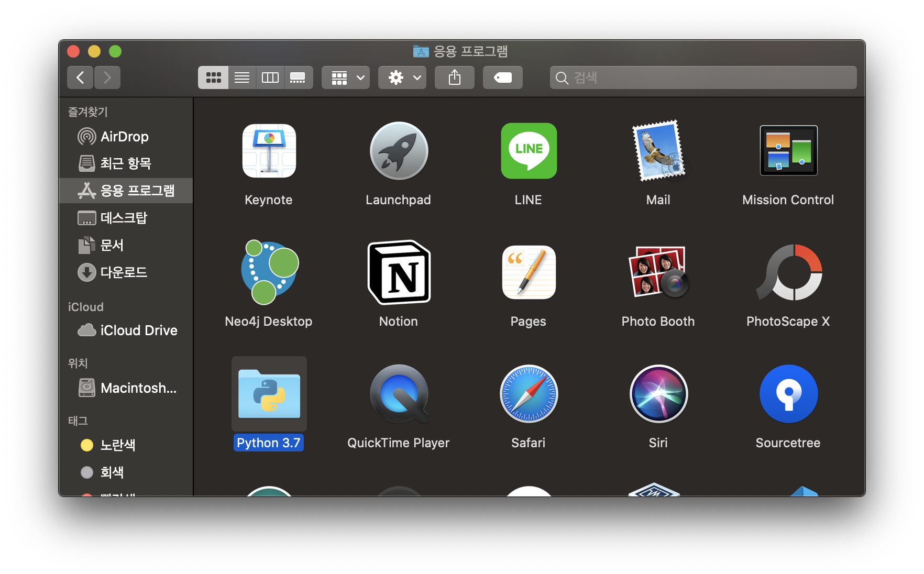This screenshot has height=574, width=924.
Task: Click the Edit Tags toolbar button
Action: (503, 78)
